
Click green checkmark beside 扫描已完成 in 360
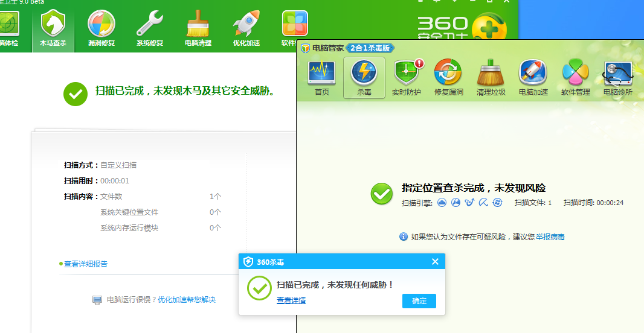pos(76,94)
